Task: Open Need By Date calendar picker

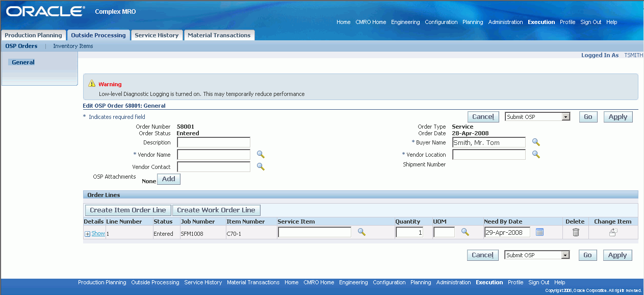Action: 539,232
